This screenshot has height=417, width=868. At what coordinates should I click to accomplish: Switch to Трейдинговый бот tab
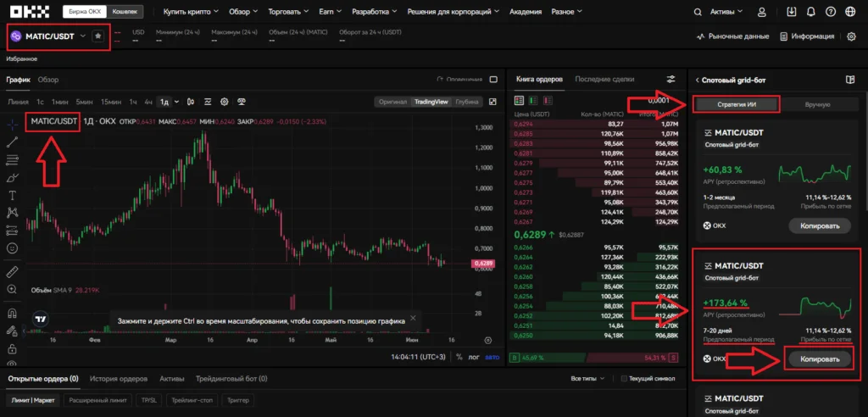pos(231,379)
